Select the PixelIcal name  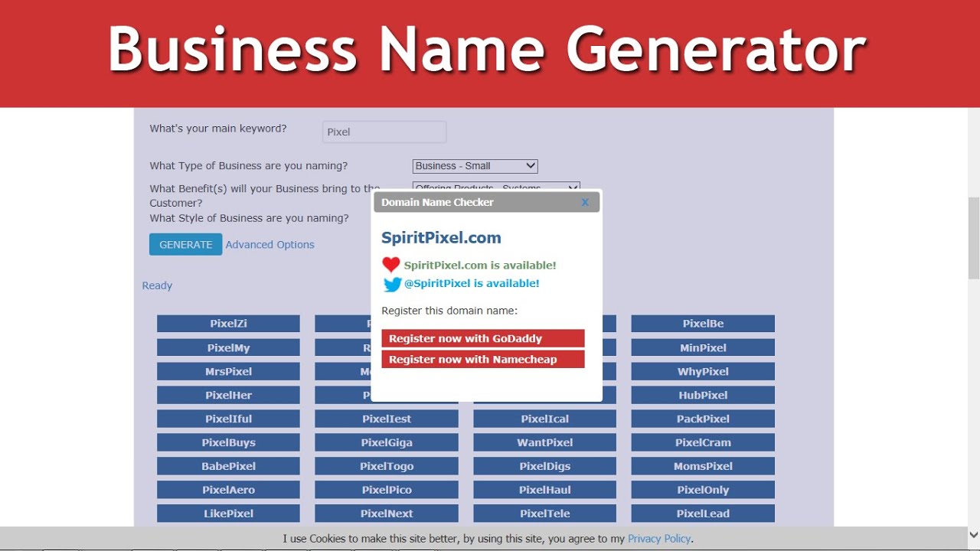tap(544, 419)
